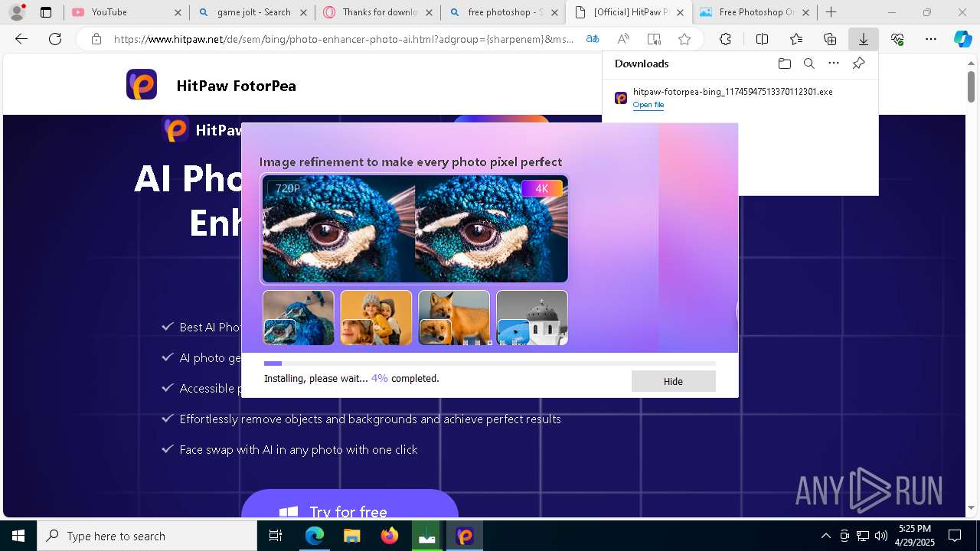The height and width of the screenshot is (551, 980).
Task: Click the Type here to search box
Action: [x=147, y=536]
